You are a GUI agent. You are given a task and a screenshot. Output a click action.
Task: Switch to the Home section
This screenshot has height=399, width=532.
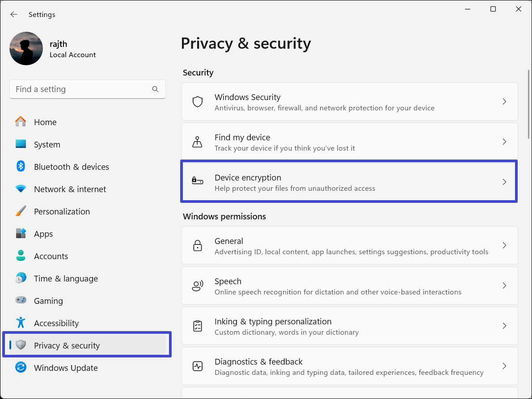coord(45,122)
